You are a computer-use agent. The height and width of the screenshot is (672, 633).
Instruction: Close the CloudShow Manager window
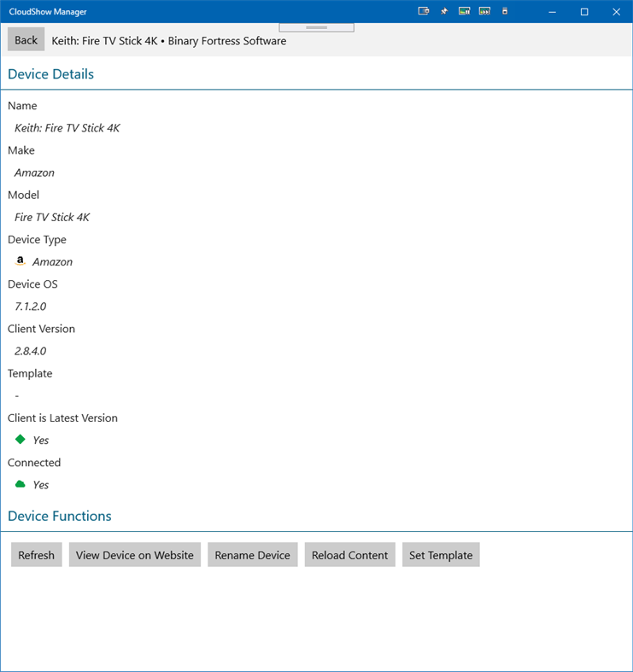coord(616,12)
